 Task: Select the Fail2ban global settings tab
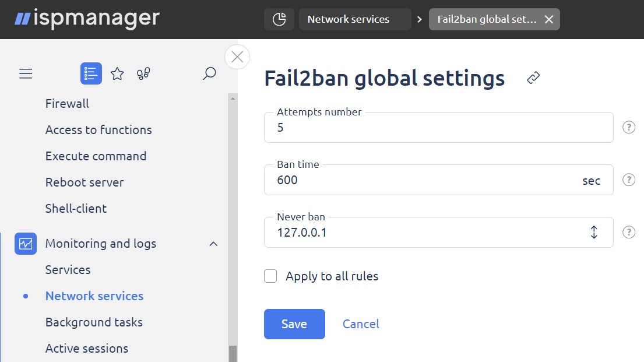tap(487, 19)
